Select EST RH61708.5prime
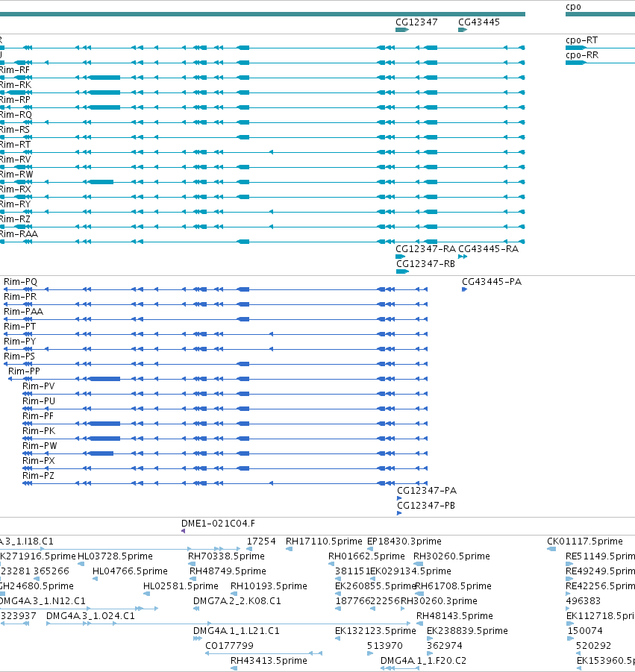The width and height of the screenshot is (635, 672). [x=453, y=586]
